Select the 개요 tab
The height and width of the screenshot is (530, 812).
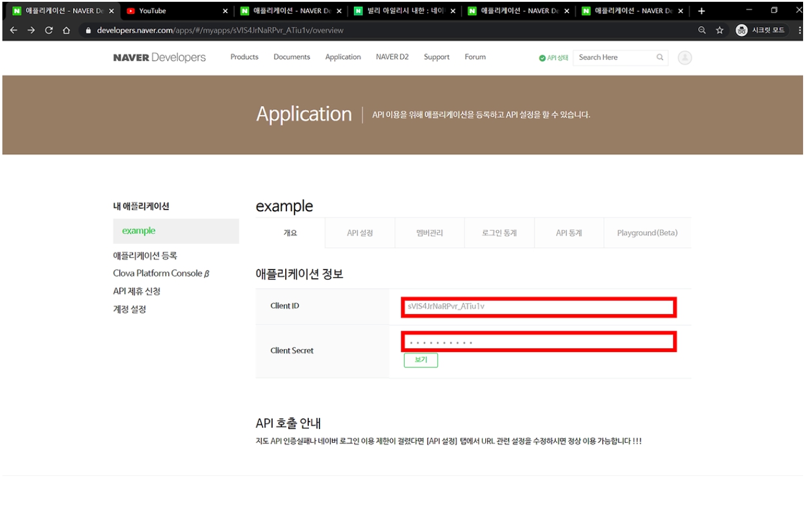click(x=290, y=233)
